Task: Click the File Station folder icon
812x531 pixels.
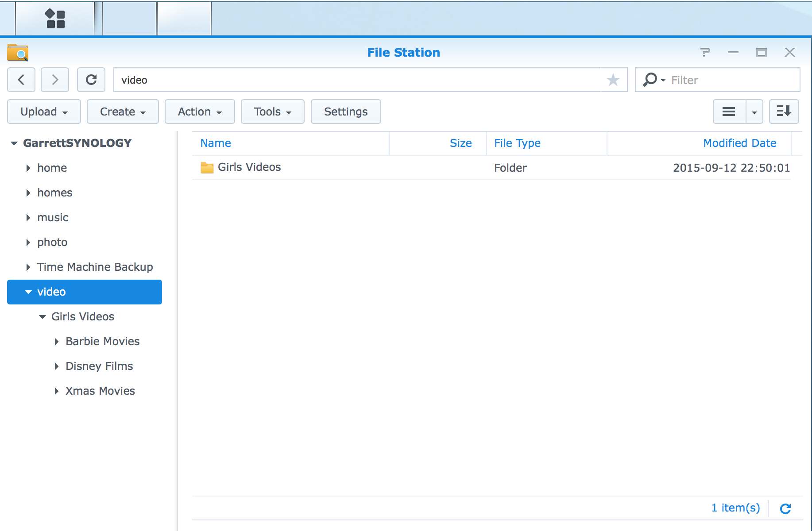Action: tap(18, 52)
